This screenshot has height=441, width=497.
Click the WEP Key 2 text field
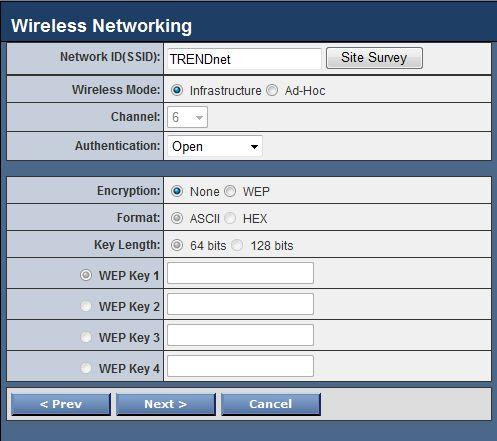240,304
